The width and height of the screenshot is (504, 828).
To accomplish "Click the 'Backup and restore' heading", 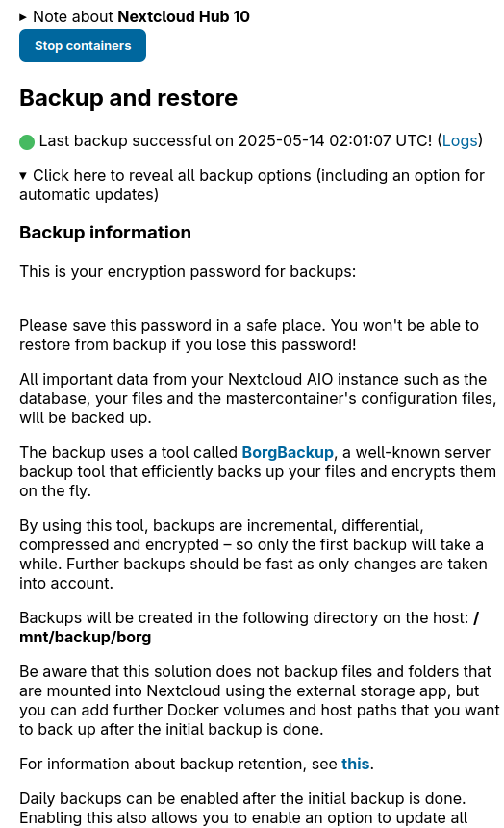I will point(128,98).
